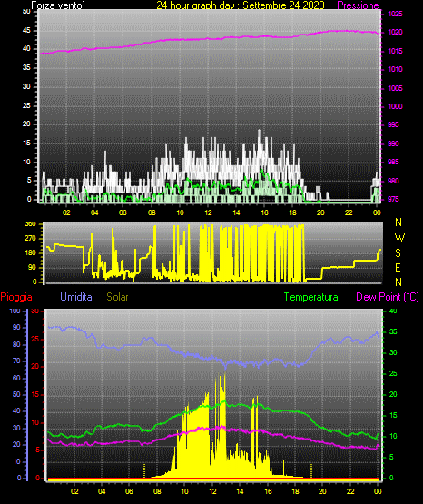Click the 1000 pressure axis value

click(x=396, y=106)
